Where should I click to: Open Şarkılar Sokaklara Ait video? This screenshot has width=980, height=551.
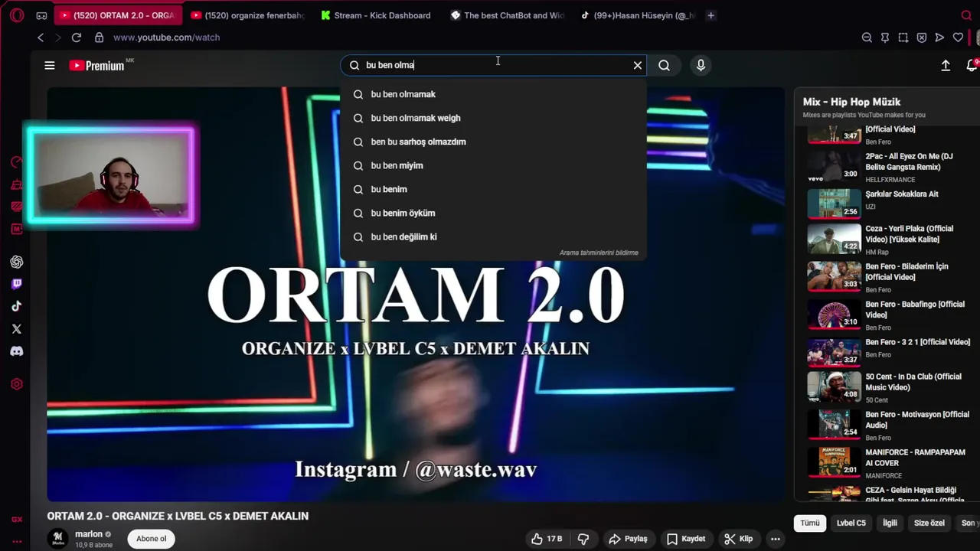pos(888,204)
